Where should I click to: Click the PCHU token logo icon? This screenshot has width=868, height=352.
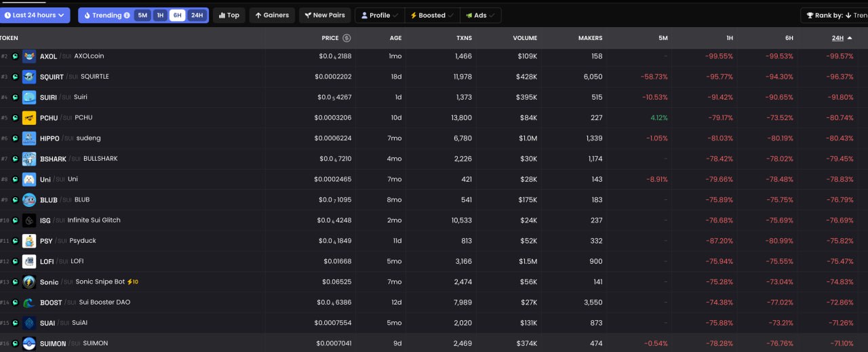click(29, 118)
